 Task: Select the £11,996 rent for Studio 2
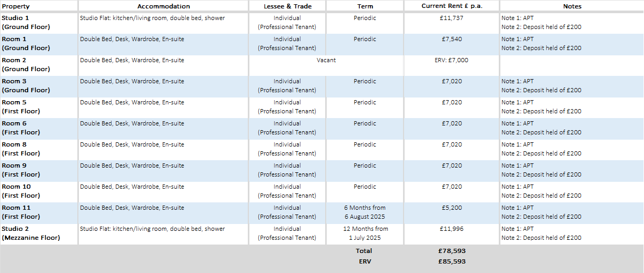(452, 229)
